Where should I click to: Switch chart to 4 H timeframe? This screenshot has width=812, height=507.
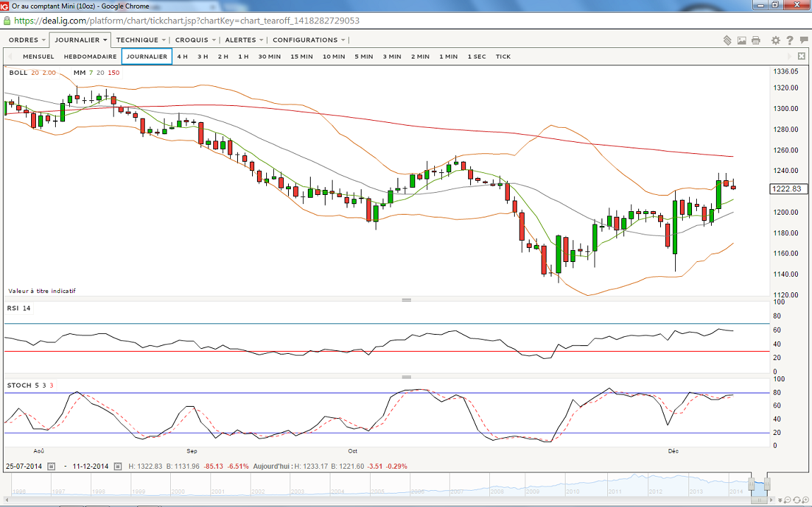click(182, 56)
